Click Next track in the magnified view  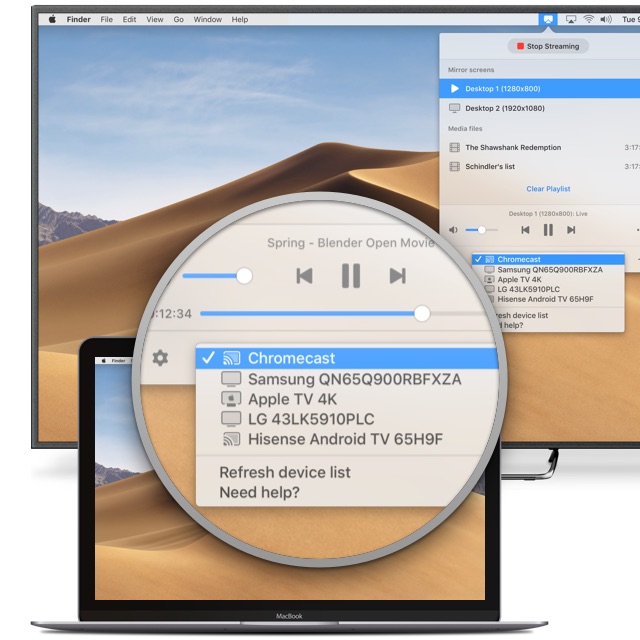[x=398, y=276]
